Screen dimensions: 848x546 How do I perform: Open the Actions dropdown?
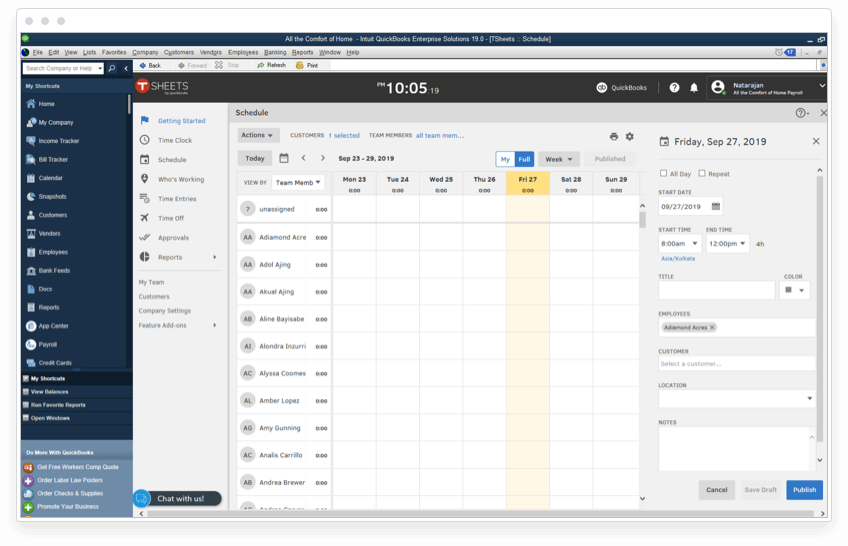[257, 135]
